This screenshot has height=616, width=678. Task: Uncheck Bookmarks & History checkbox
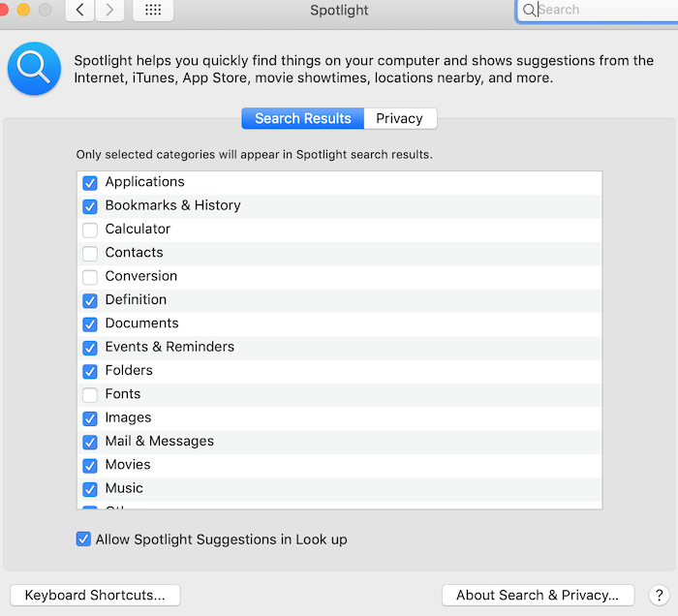(x=90, y=206)
